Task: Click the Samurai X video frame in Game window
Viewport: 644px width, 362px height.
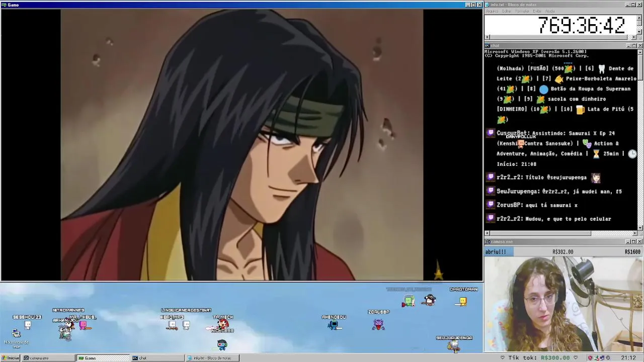Action: (242, 145)
